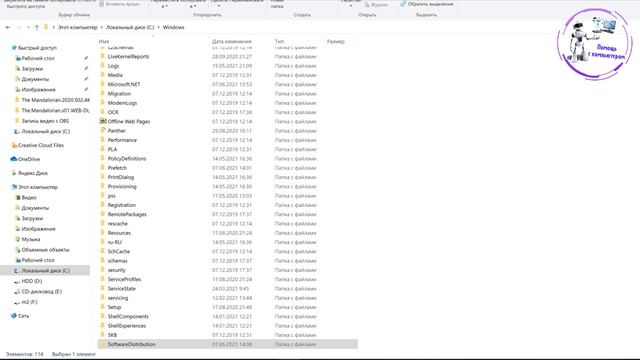This screenshot has height=360, width=640.
Task: Click Windows in the address bar
Action: [173, 27]
